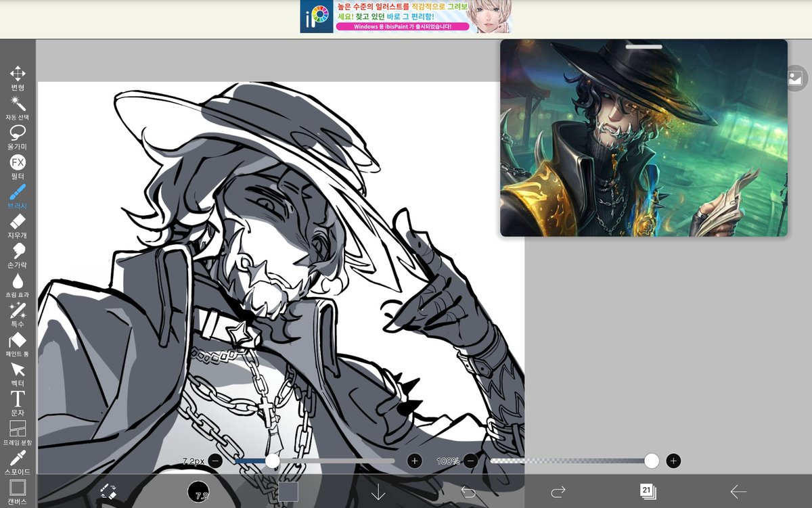Click the ibisPaint logo in the ad

pyautogui.click(x=317, y=16)
